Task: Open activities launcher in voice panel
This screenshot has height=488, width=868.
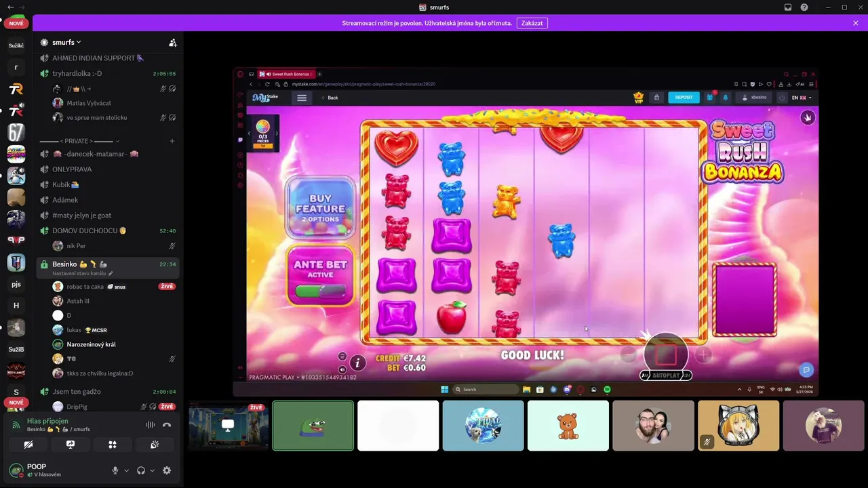Action: [113, 445]
